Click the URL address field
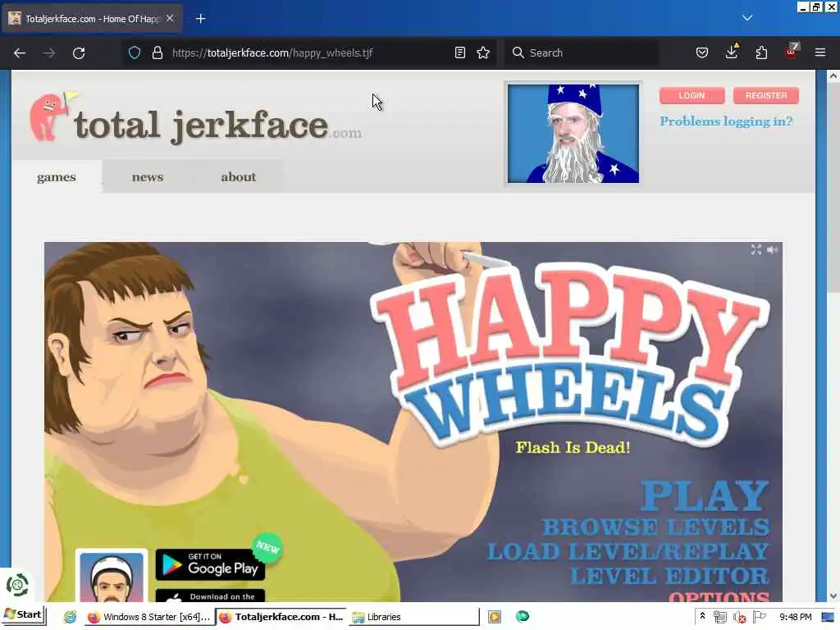The height and width of the screenshot is (630, 840). pos(311,52)
